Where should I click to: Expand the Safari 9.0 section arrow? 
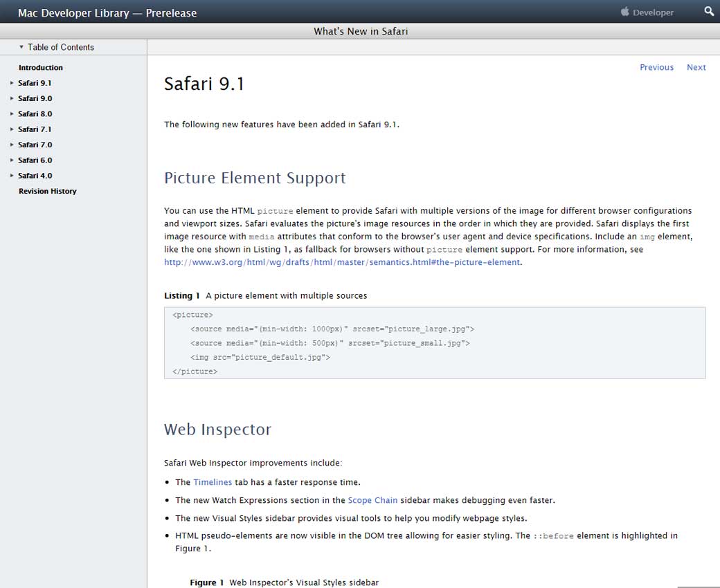pos(12,98)
